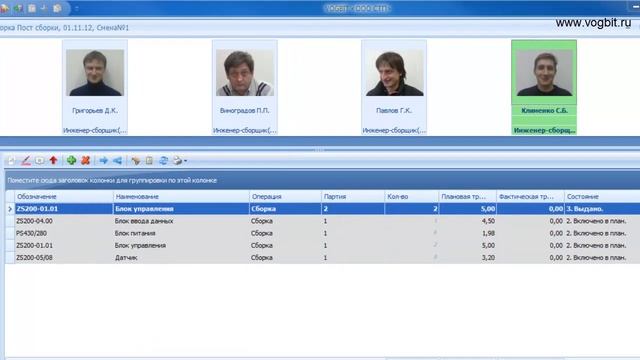The image size is (640, 360).
Task: Click planned labor value 4,50
Action: 467,221
